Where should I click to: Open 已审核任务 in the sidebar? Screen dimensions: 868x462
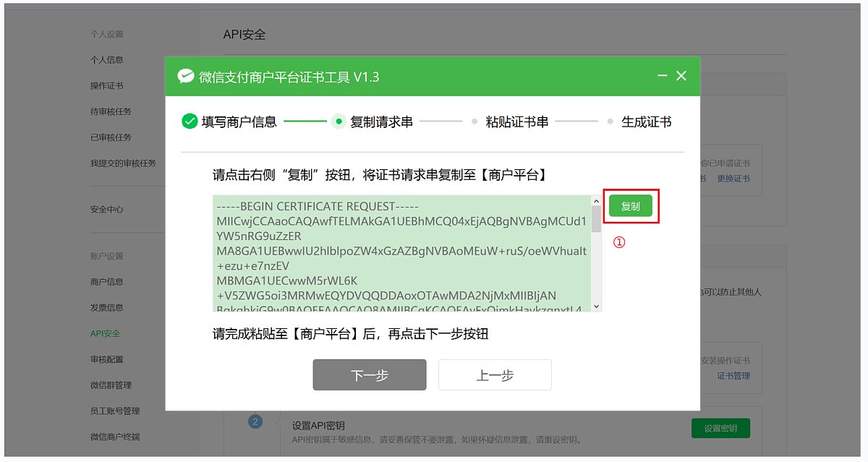111,137
